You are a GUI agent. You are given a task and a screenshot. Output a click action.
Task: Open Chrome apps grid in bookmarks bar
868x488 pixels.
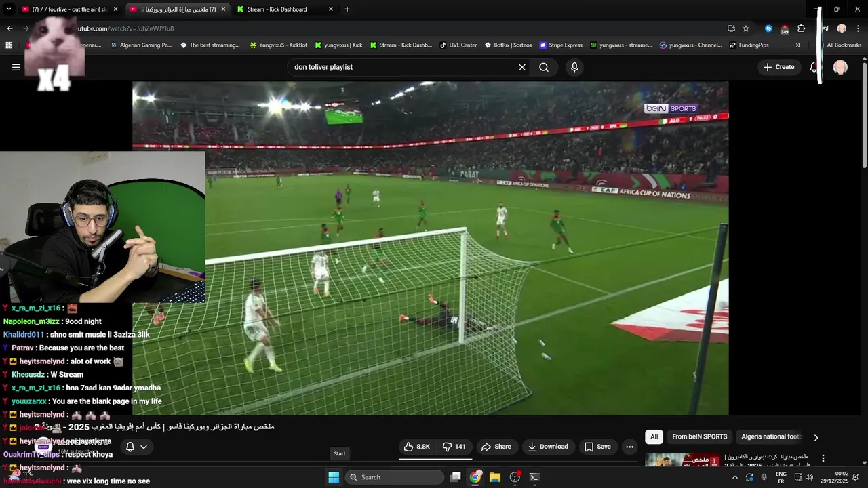tap(9, 45)
